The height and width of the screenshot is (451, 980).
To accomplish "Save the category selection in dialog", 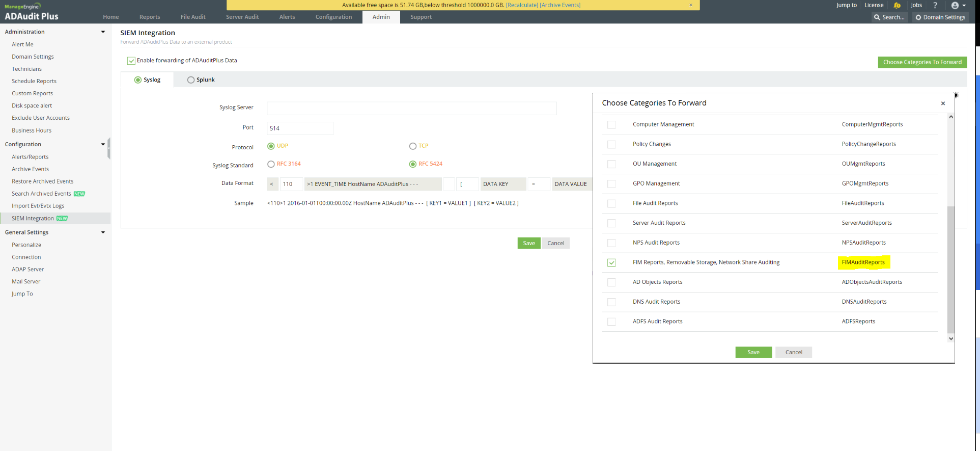I will tap(753, 352).
